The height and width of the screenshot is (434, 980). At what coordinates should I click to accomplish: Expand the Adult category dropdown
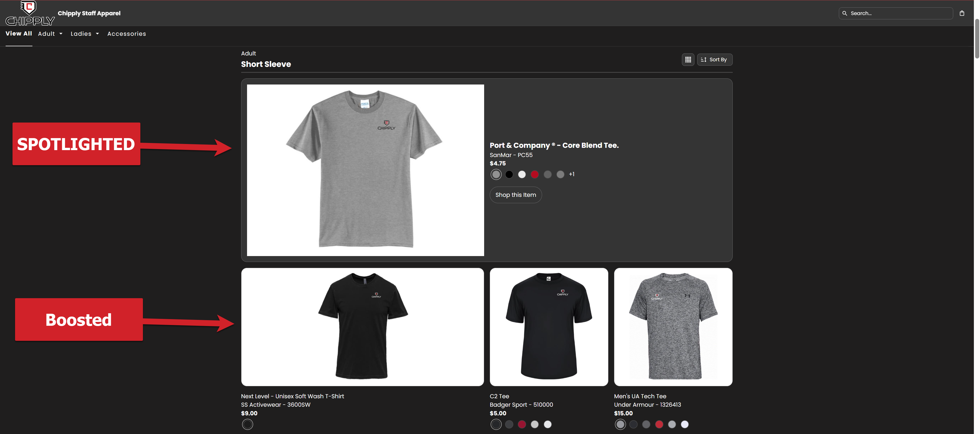50,34
